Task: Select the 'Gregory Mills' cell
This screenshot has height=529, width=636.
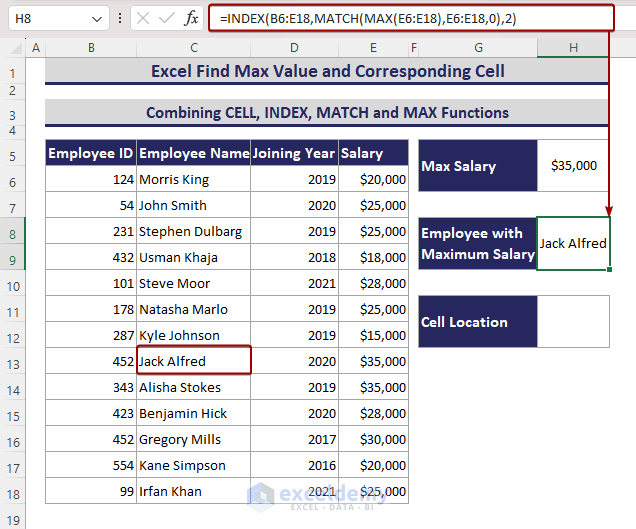Action: point(194,439)
